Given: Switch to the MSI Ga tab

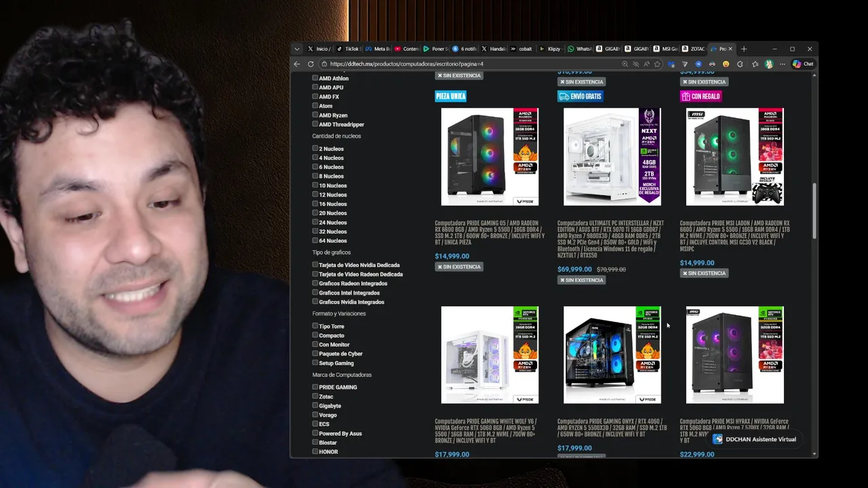Looking at the screenshot, I should pos(666,49).
